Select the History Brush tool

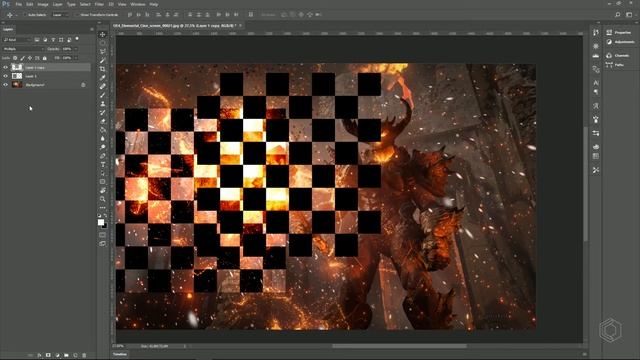tap(102, 112)
